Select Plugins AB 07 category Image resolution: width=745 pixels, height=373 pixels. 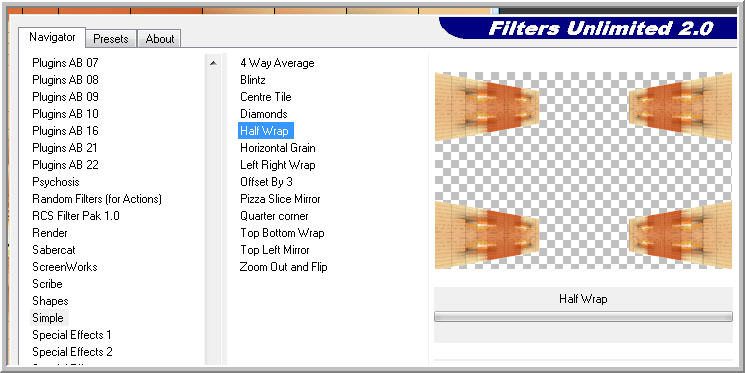(65, 63)
